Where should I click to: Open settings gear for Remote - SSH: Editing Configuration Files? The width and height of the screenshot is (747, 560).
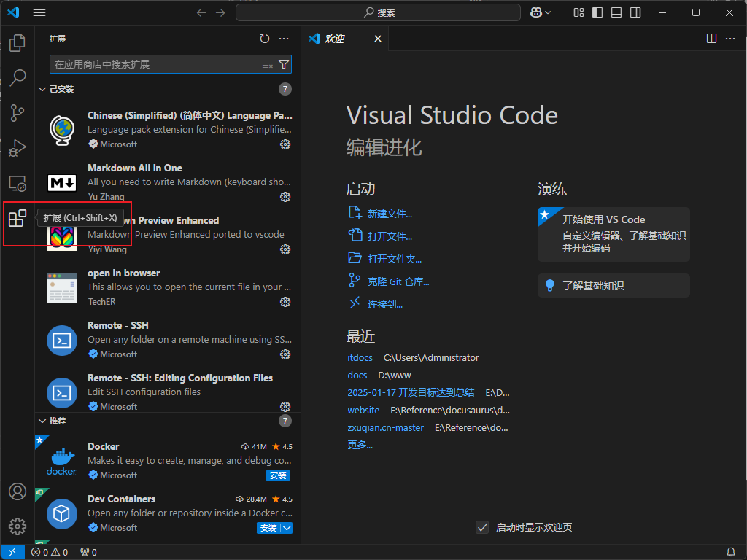point(285,407)
